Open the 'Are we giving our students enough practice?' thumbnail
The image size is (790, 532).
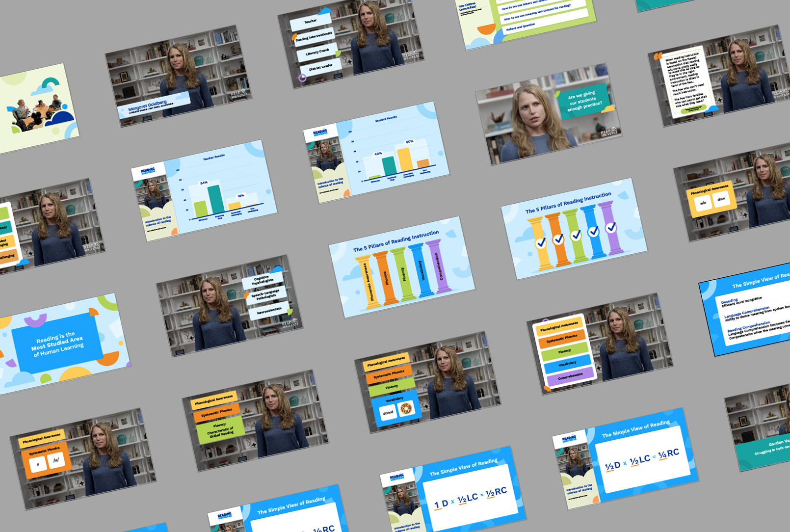[549, 114]
